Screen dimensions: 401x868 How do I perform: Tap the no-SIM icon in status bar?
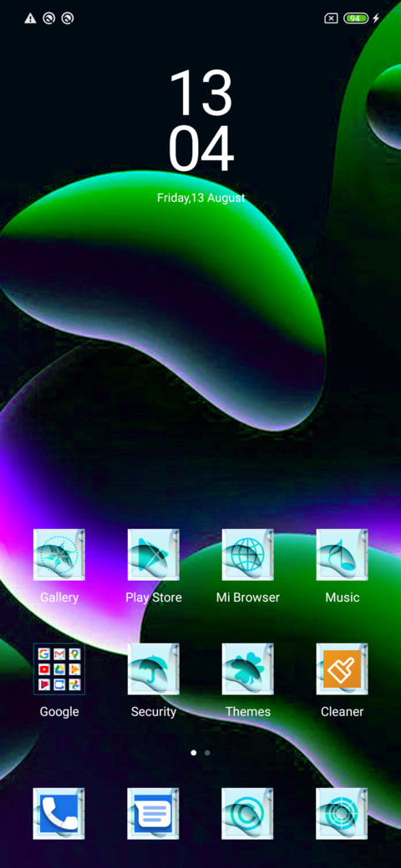coord(331,18)
